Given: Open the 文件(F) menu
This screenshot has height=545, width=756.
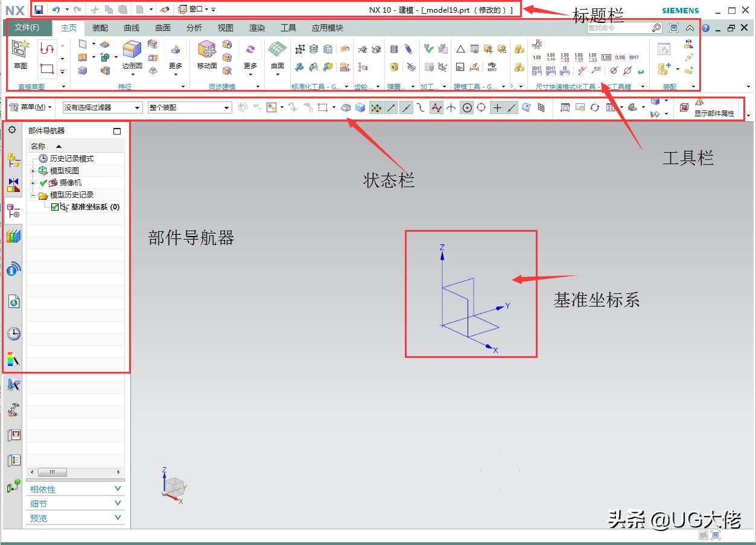Looking at the screenshot, I should pyautogui.click(x=28, y=27).
